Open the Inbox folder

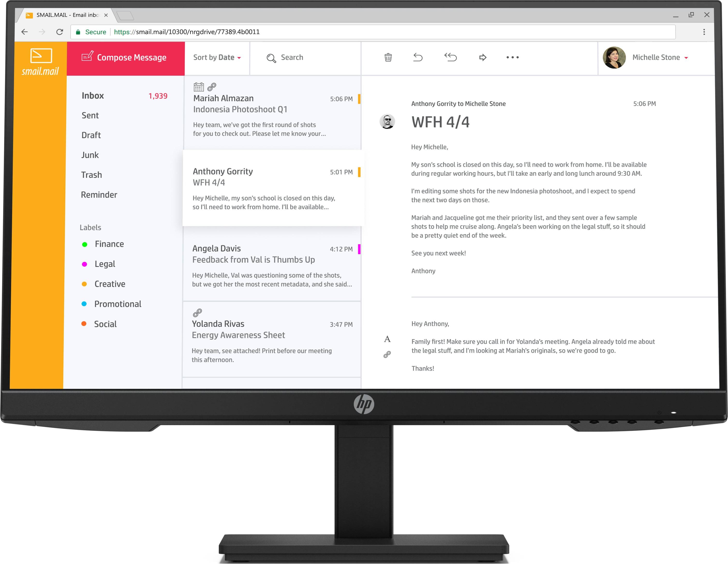93,95
